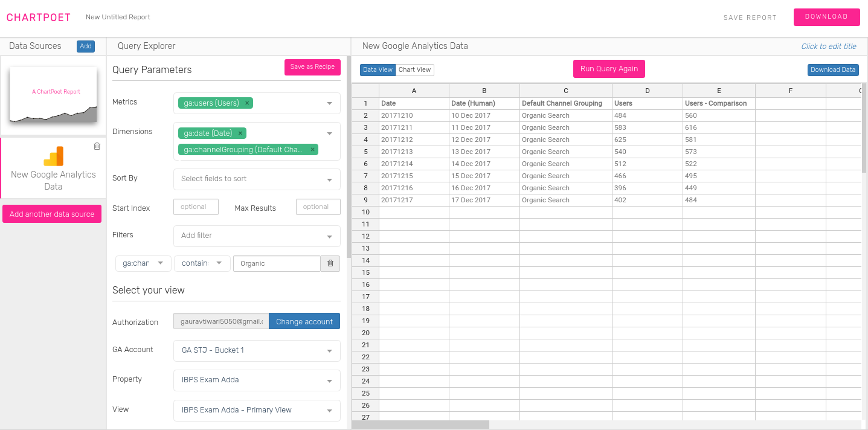
Task: Select column F header
Action: pyautogui.click(x=791, y=91)
